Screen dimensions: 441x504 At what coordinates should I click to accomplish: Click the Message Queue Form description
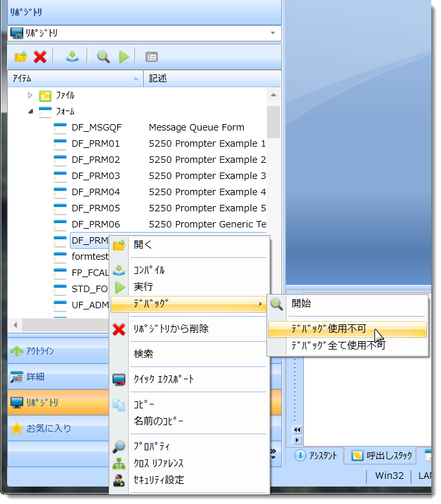[x=196, y=127]
